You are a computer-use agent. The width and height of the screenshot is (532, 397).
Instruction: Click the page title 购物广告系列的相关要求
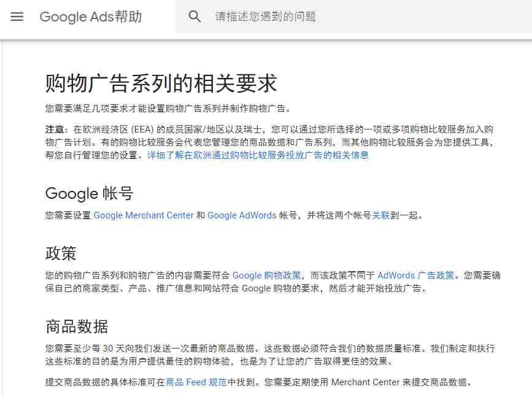click(161, 83)
